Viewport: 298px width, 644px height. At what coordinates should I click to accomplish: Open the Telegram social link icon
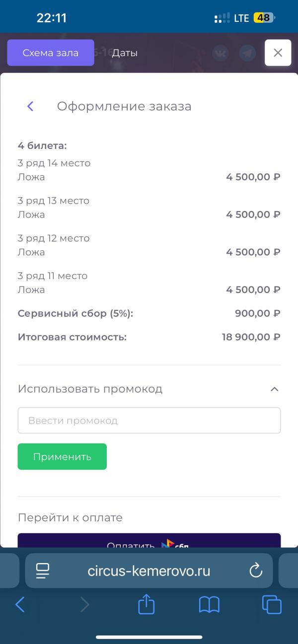click(x=247, y=53)
